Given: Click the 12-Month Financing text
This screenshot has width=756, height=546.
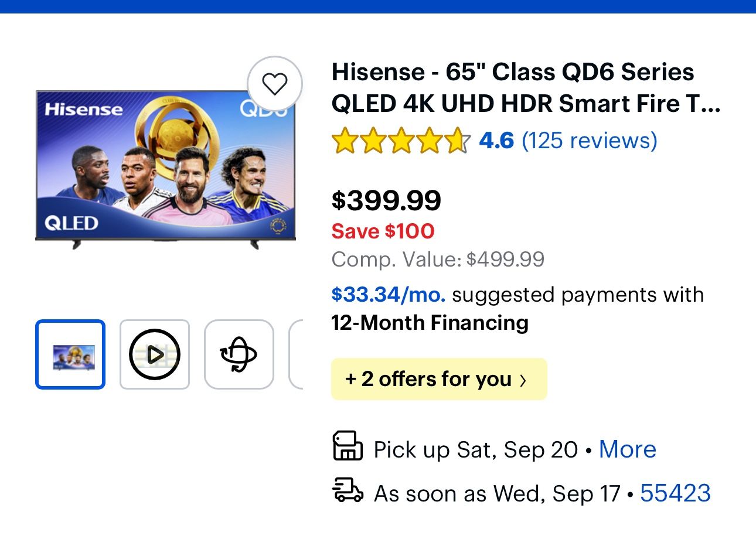Looking at the screenshot, I should (430, 323).
